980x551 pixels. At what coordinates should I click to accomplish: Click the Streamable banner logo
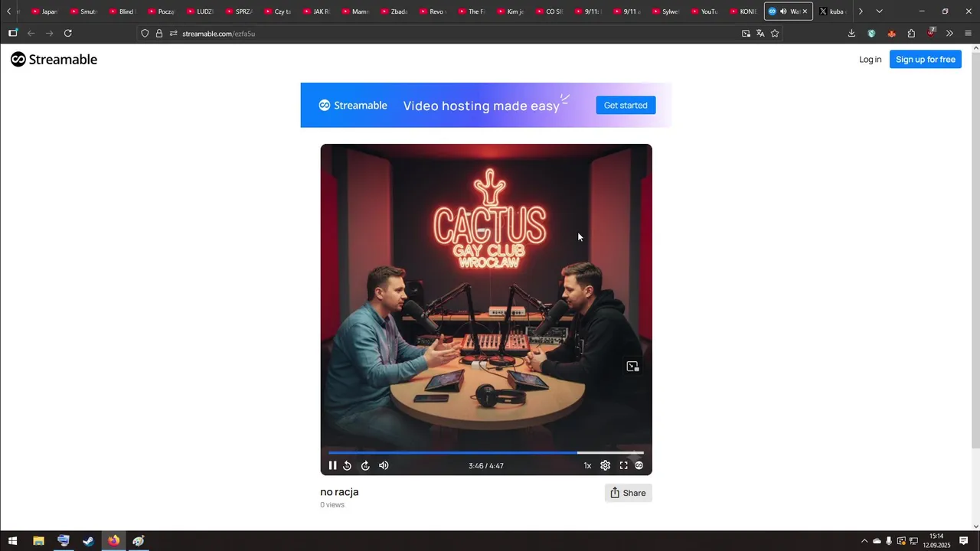[x=353, y=106]
